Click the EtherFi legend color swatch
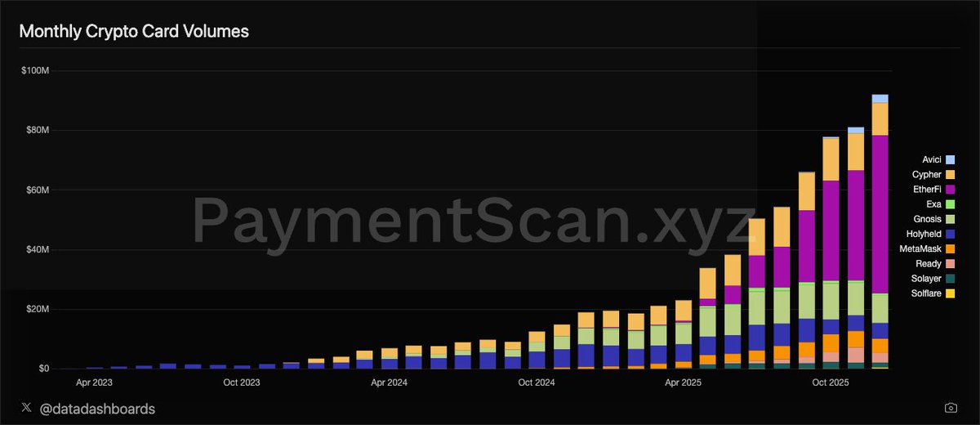Image resolution: width=980 pixels, height=425 pixels. coord(951,189)
